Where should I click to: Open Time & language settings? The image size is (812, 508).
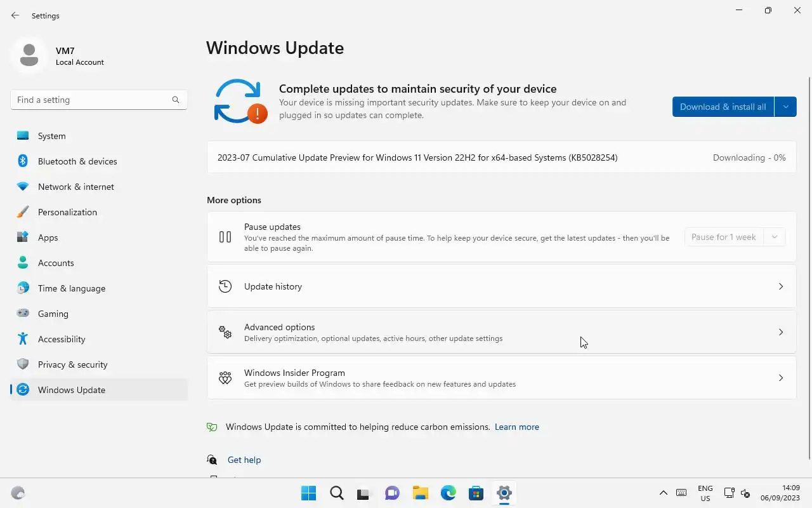click(x=99, y=288)
